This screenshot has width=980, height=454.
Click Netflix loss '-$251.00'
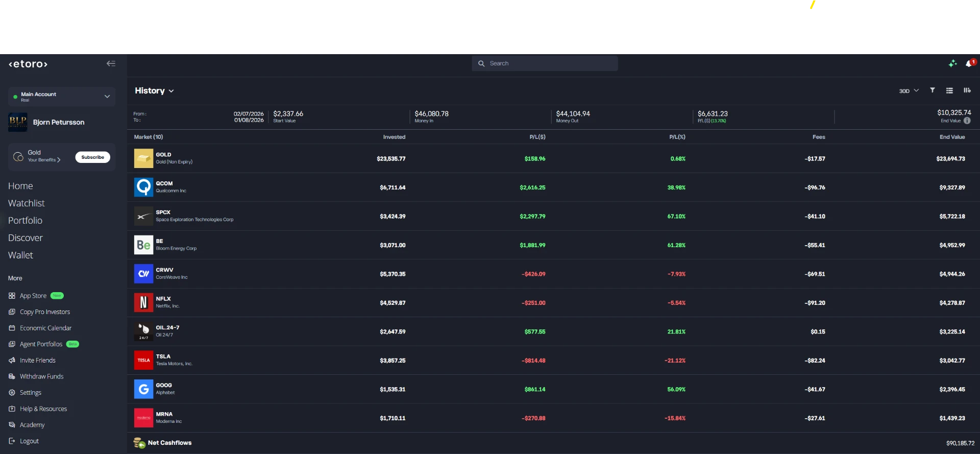click(x=533, y=303)
